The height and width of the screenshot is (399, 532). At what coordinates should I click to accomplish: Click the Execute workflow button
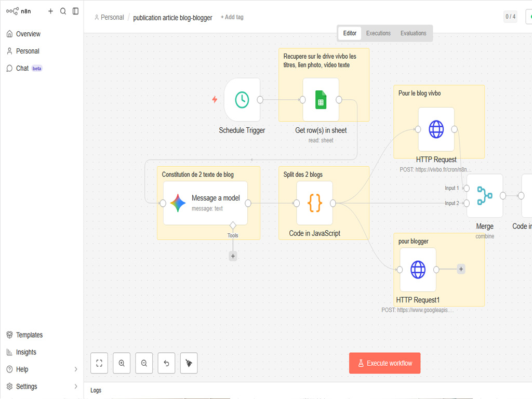click(384, 363)
